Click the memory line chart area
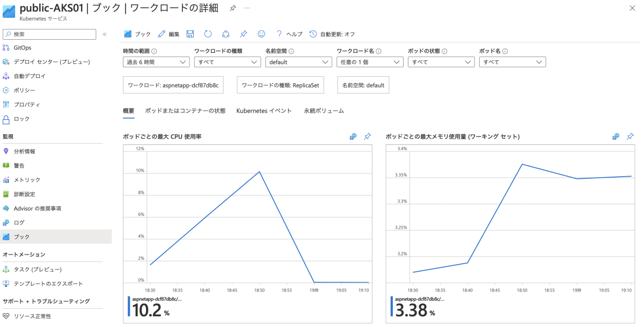 [x=522, y=216]
